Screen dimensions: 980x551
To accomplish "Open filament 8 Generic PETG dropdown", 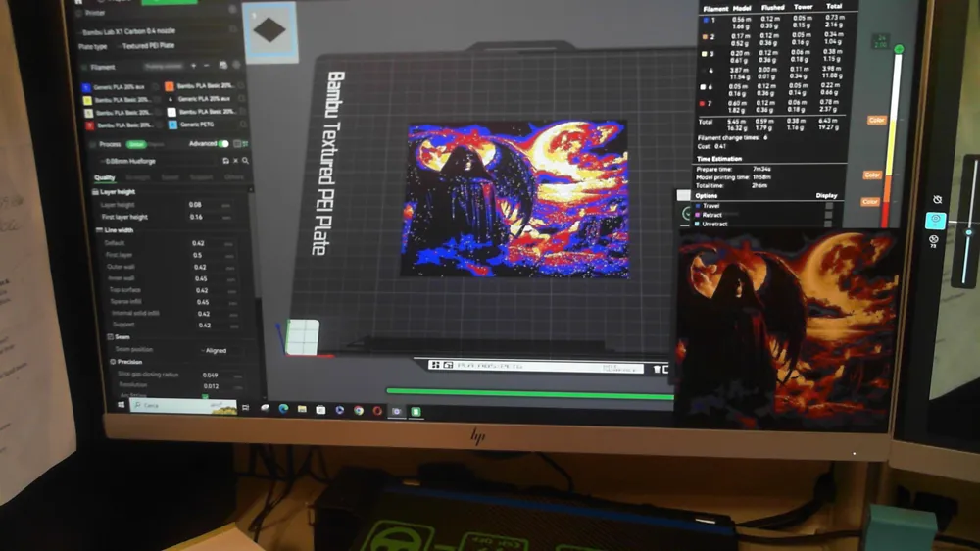I will [207, 125].
